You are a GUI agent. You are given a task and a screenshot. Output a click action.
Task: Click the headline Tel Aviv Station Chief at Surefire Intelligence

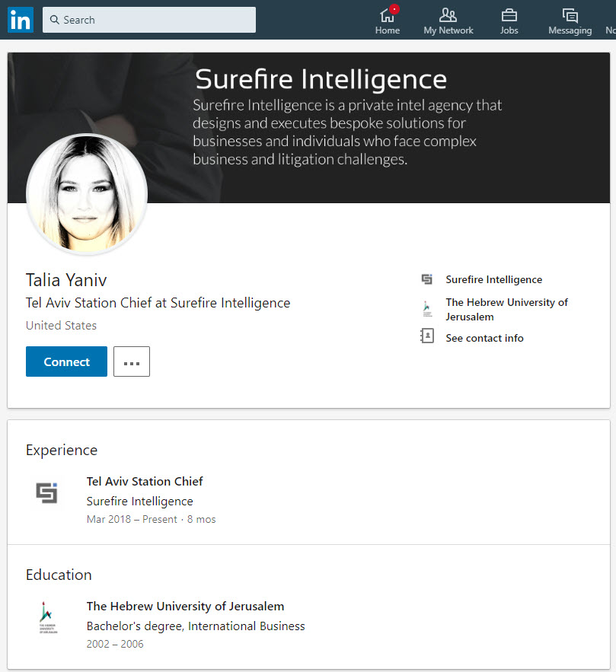[x=158, y=303]
